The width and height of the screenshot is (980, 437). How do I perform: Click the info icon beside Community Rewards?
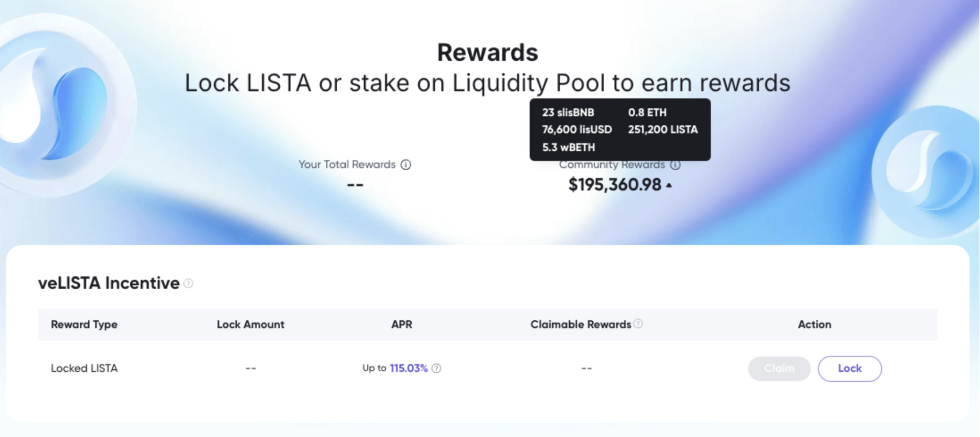675,165
